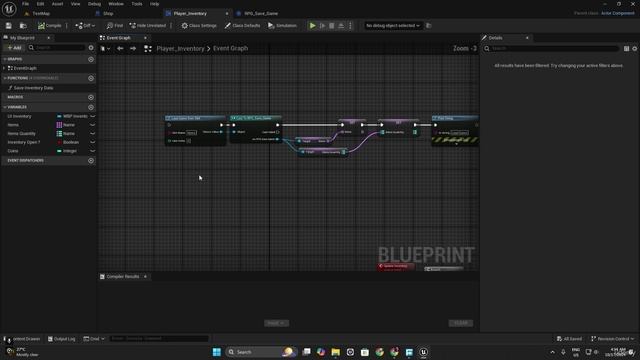Close the Player_Inventory tab
The image size is (640, 360).
(227, 13)
